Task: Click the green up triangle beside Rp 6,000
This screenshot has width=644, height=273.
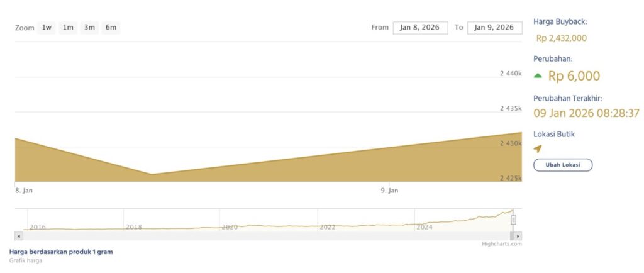Action: click(x=538, y=76)
